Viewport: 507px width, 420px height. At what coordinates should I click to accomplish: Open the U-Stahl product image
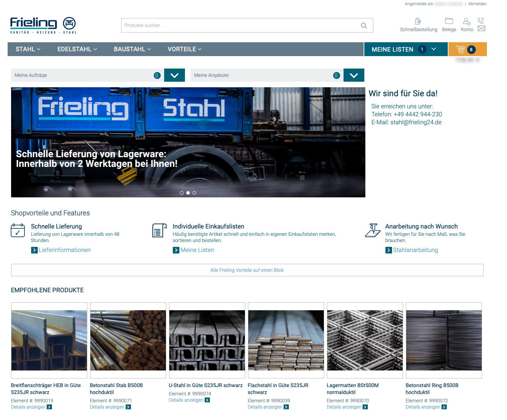pyautogui.click(x=207, y=340)
